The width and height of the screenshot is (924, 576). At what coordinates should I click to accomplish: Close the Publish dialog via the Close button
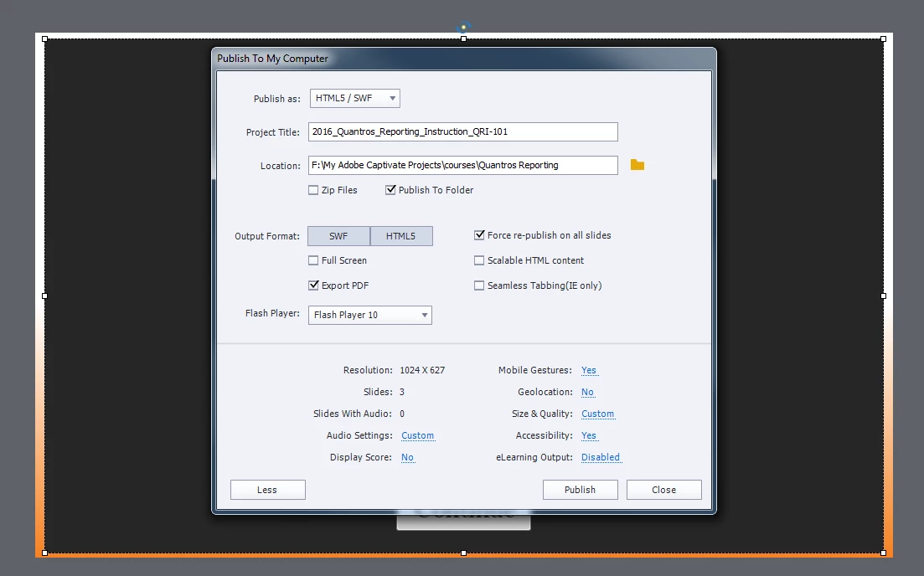tap(664, 490)
